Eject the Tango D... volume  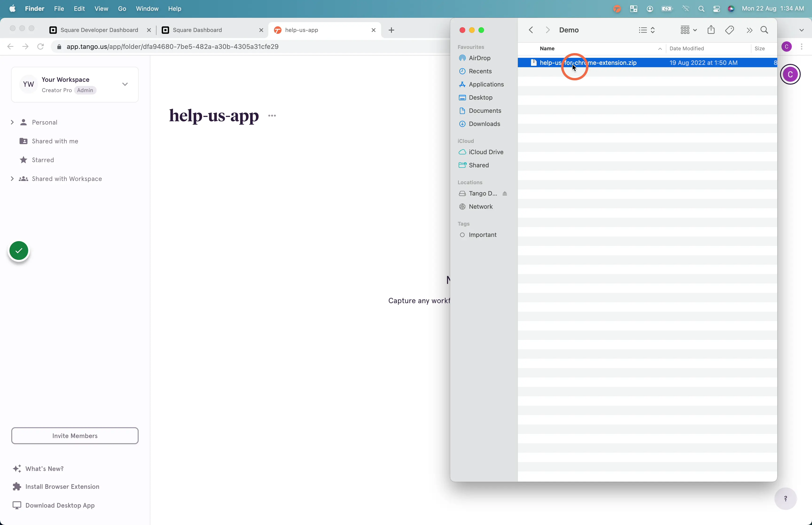pyautogui.click(x=505, y=193)
